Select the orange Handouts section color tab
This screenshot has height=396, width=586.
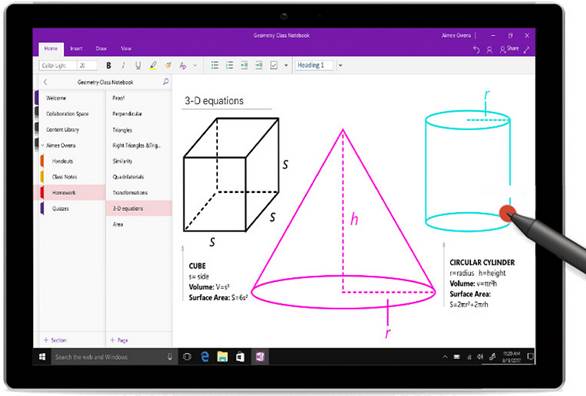(42, 161)
